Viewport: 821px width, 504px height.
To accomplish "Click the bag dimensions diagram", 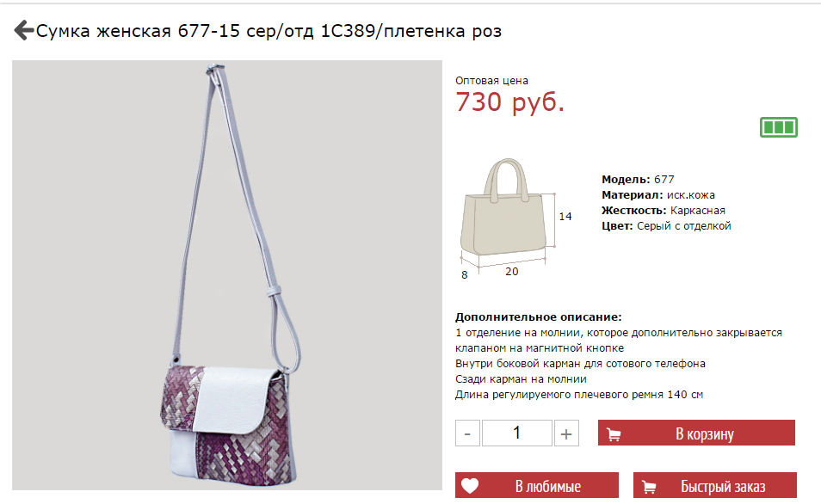I will [515, 218].
